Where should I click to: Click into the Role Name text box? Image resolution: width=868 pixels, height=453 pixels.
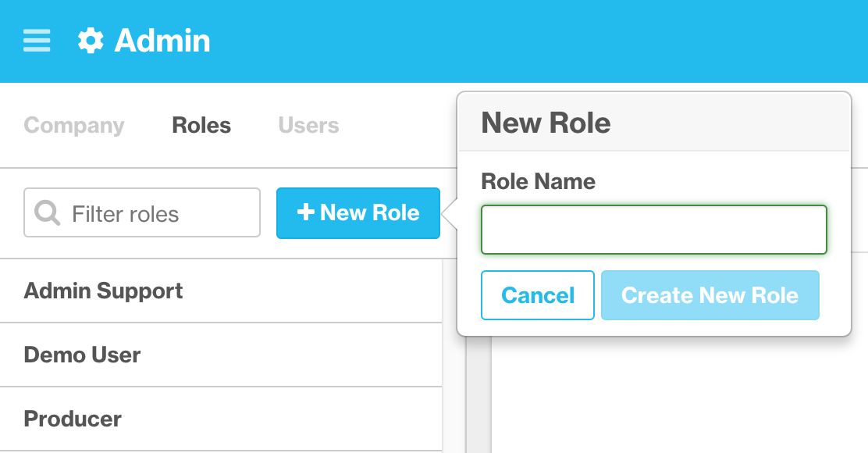(653, 230)
